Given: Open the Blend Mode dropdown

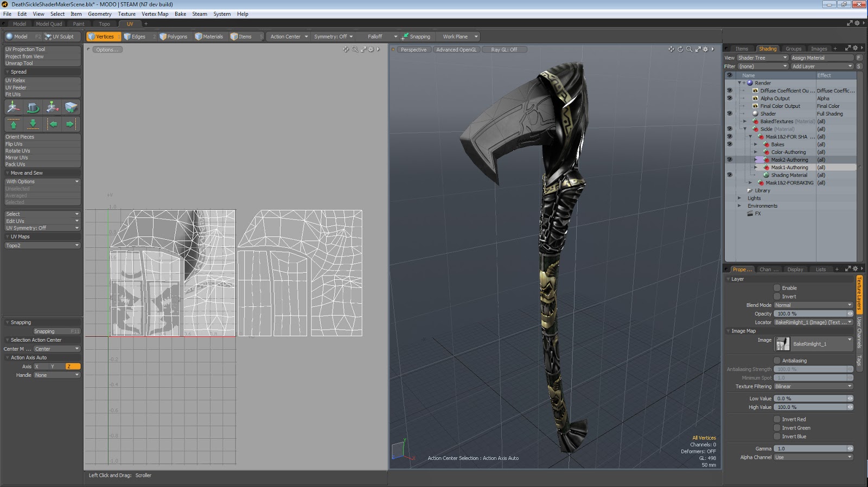Looking at the screenshot, I should pos(813,305).
